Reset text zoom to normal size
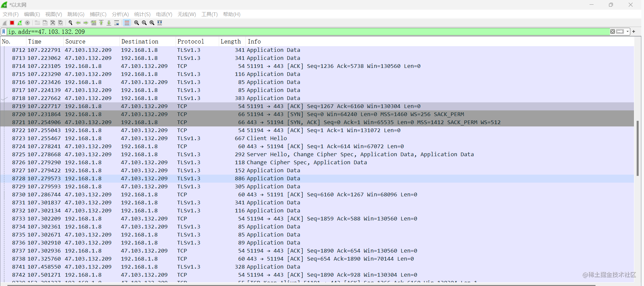Image resolution: width=644 pixels, height=286 pixels. click(152, 23)
